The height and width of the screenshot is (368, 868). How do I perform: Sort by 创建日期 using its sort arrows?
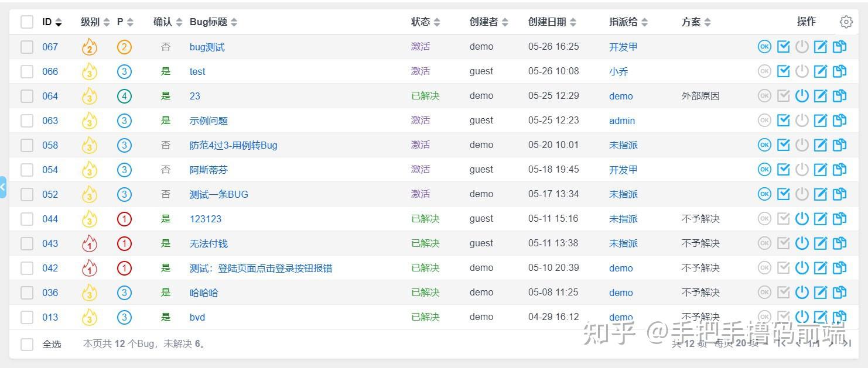(x=573, y=22)
